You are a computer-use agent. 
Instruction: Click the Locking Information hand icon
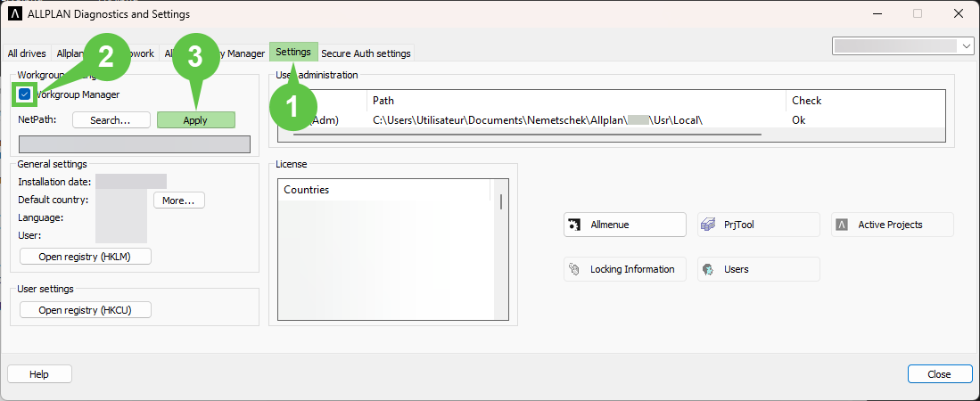[575, 269]
